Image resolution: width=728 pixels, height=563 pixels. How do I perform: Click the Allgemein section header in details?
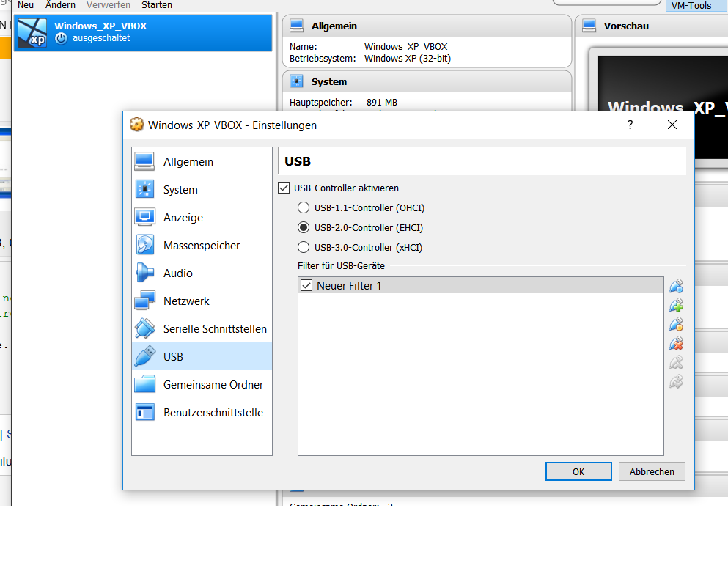click(334, 26)
